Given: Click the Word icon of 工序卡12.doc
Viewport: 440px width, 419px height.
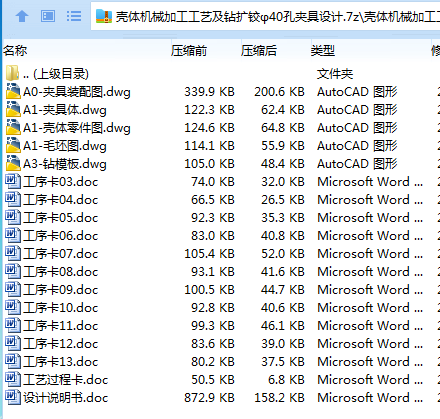Looking at the screenshot, I should point(13,343).
